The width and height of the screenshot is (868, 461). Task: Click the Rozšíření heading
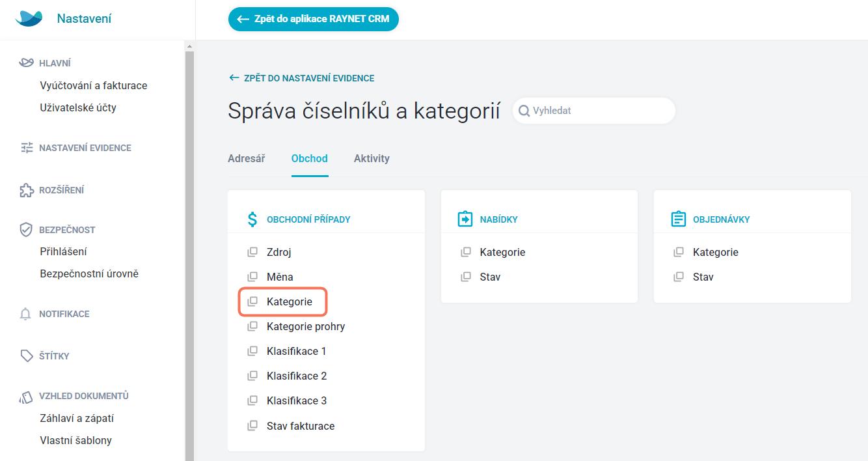click(x=61, y=190)
